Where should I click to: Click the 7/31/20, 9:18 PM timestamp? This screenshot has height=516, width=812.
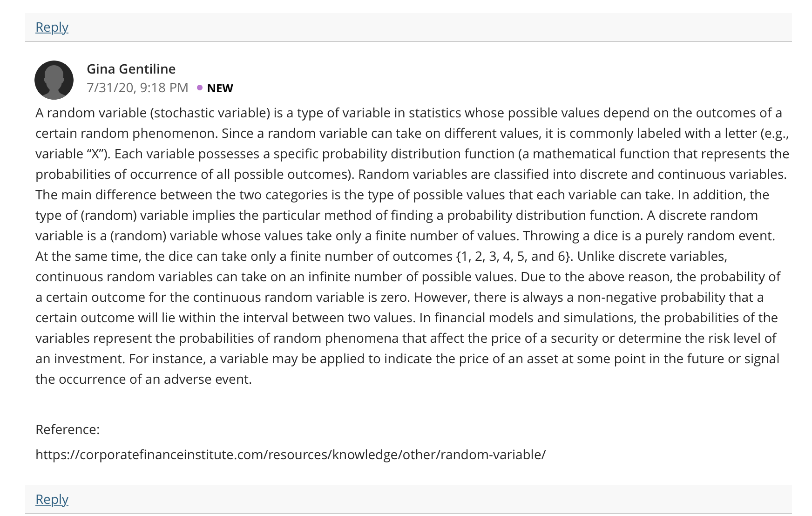click(137, 88)
